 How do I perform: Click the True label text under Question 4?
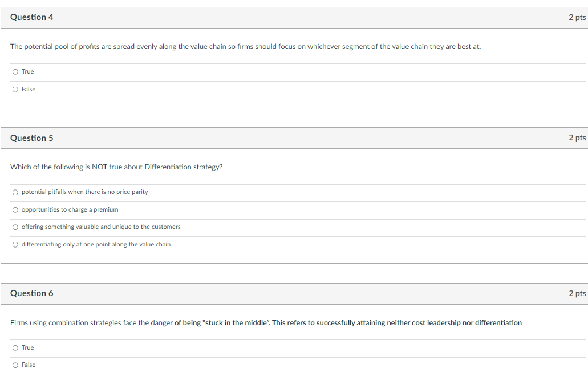(27, 71)
